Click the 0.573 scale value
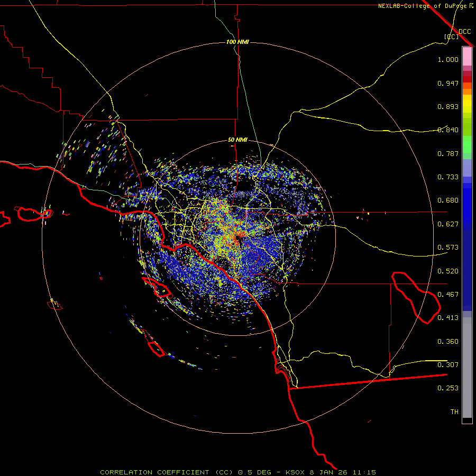Screen dimensions: 476x476 (448, 248)
